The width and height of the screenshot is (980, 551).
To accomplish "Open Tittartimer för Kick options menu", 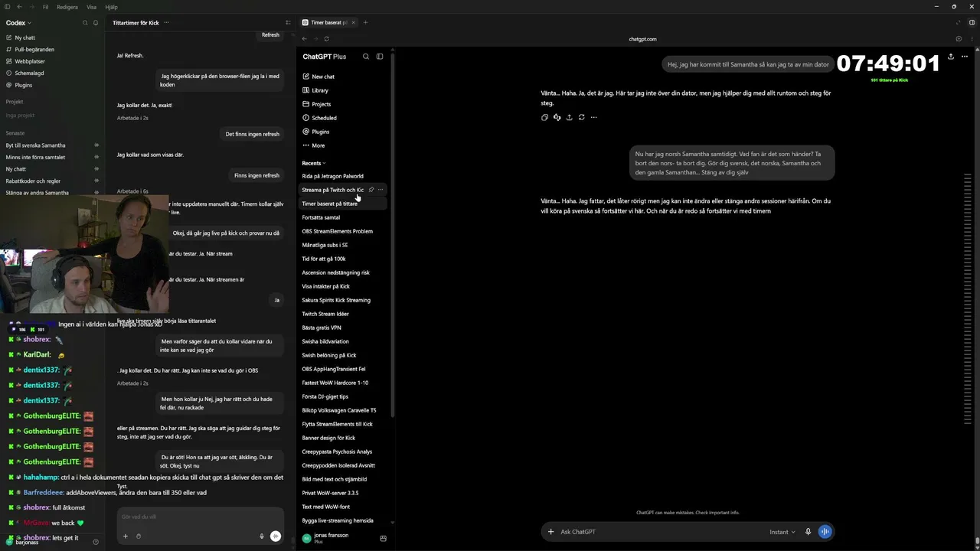I will pyautogui.click(x=166, y=23).
